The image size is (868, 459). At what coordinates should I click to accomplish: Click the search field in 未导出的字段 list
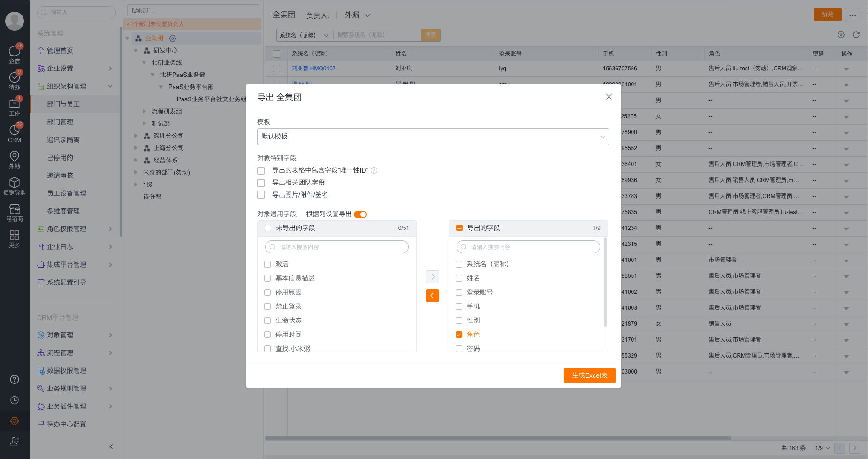(x=336, y=246)
